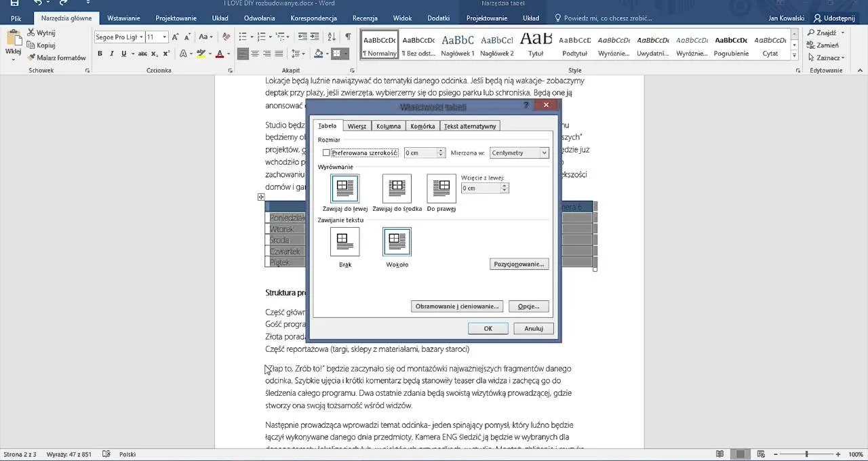
Task: Open the Komórka tab
Action: pos(422,126)
